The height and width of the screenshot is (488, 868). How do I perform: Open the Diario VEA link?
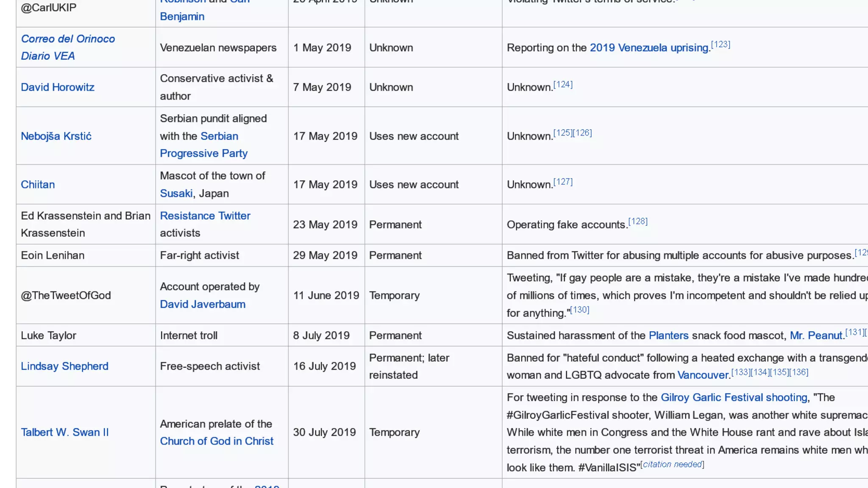[x=48, y=56]
